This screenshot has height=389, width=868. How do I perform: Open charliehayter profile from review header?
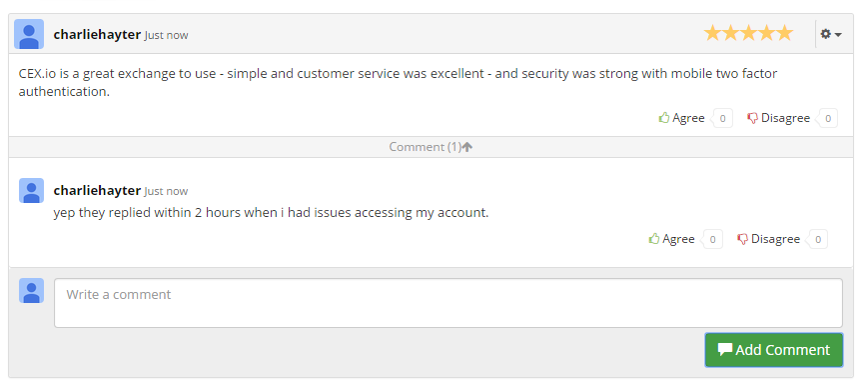97,34
